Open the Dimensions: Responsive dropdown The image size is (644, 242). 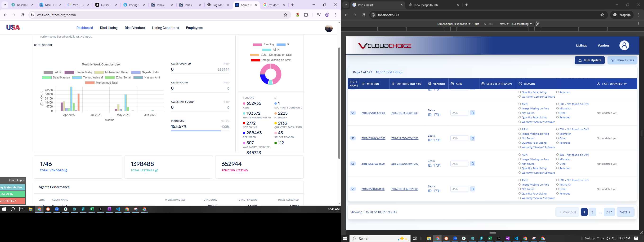[x=454, y=24]
